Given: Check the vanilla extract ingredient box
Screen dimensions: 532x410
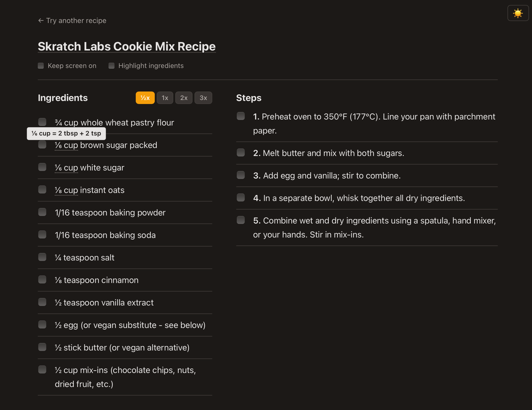Looking at the screenshot, I should [42, 302].
